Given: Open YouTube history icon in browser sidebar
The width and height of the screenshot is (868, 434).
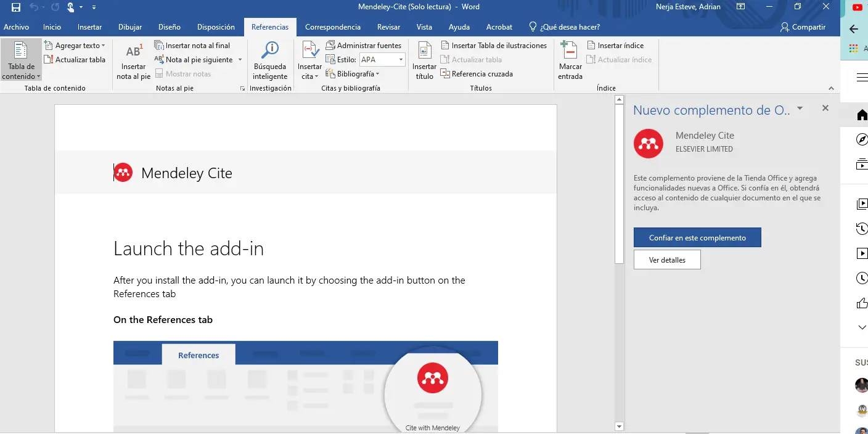Looking at the screenshot, I should click(862, 229).
